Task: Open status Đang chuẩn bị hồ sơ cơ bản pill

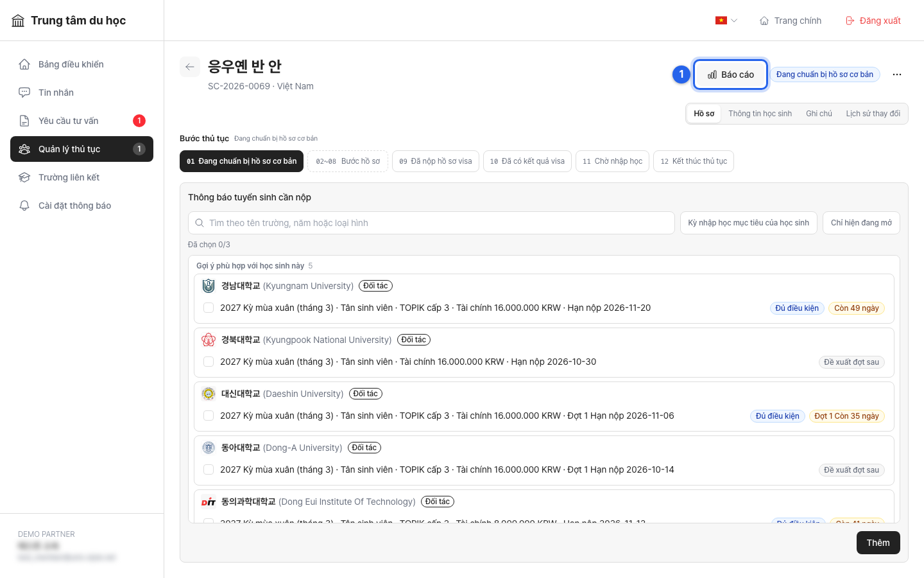Action: [x=825, y=74]
